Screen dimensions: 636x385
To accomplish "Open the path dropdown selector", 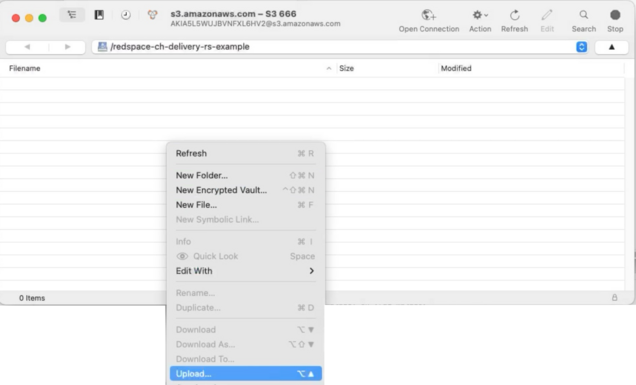I will click(x=581, y=47).
